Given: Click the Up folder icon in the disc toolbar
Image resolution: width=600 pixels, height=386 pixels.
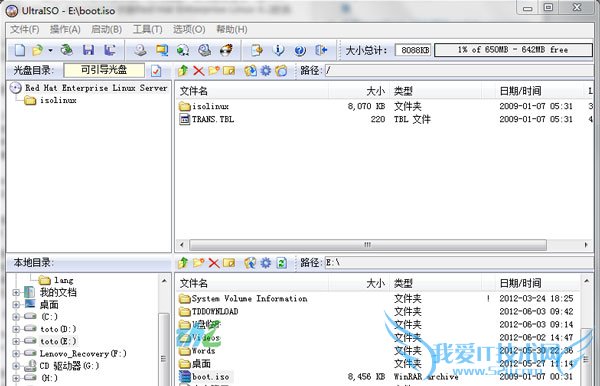Looking at the screenshot, I should point(183,70).
